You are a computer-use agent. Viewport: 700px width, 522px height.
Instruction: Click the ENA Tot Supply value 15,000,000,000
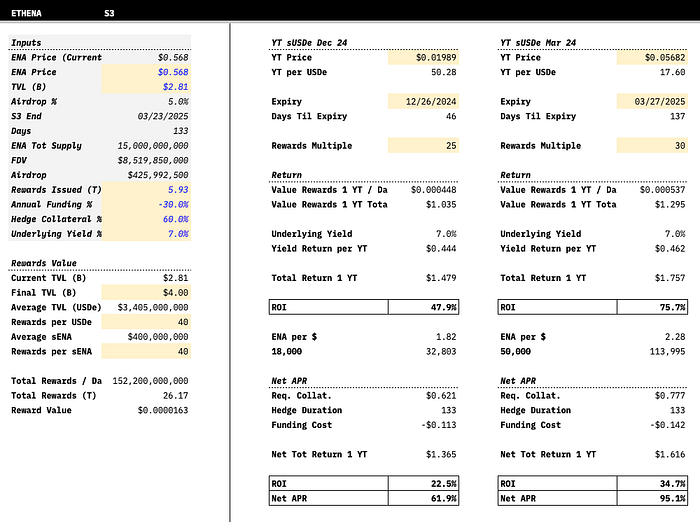tap(153, 146)
